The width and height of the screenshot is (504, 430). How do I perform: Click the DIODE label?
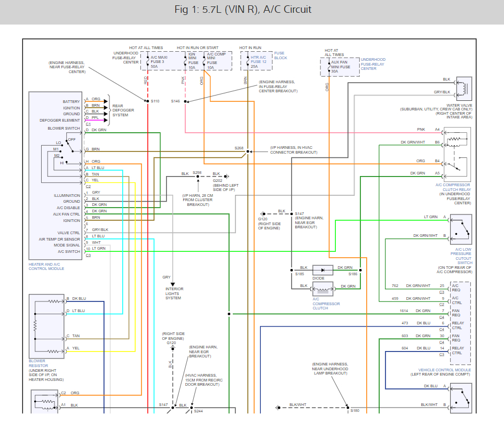tap(318, 278)
